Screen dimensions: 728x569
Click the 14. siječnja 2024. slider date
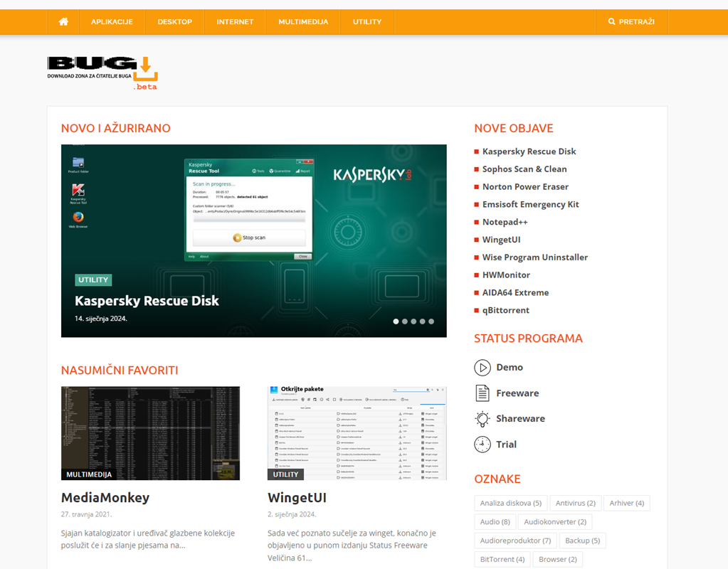click(x=101, y=319)
